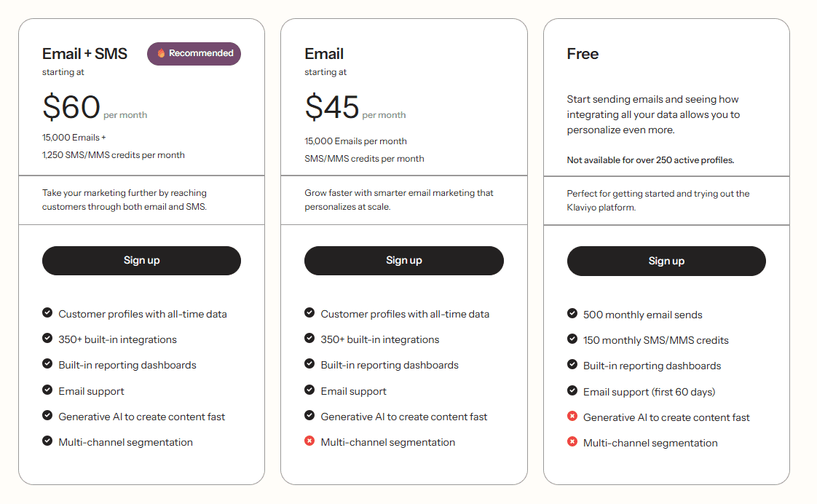
Task: Click checkmark icon beside 150 monthly SMS/MMS credits
Action: point(572,339)
